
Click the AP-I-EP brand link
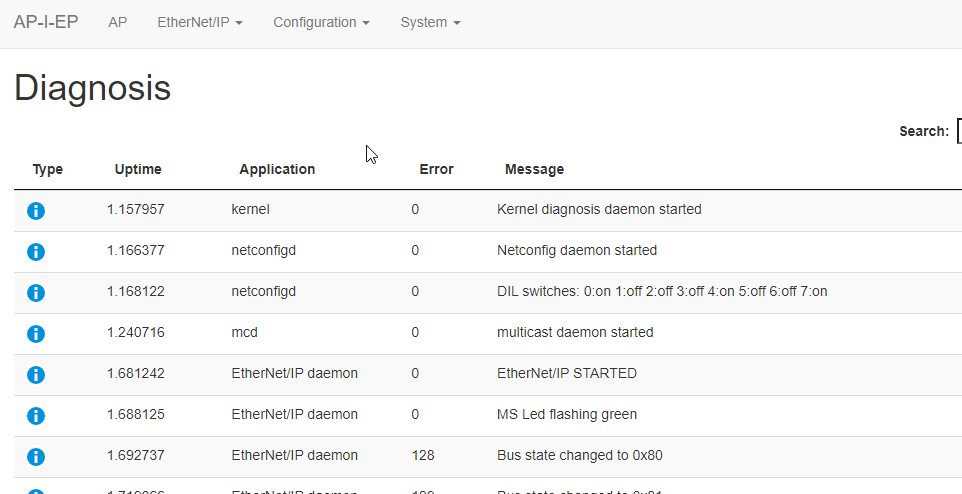46,22
